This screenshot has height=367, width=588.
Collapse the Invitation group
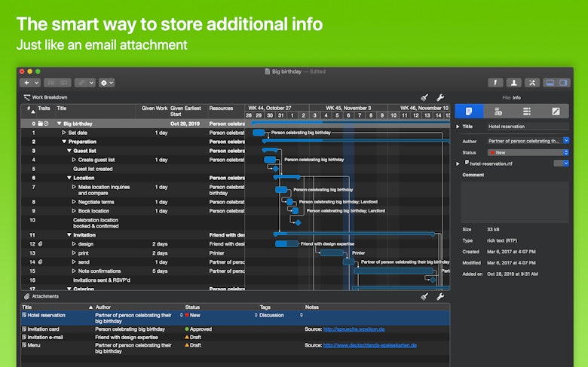click(69, 235)
